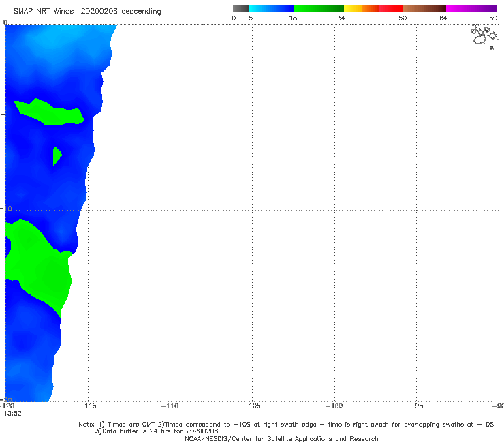
Task: Click the 'SMAP NRT Winds 20200208 descending' title
Action: pyautogui.click(x=87, y=12)
